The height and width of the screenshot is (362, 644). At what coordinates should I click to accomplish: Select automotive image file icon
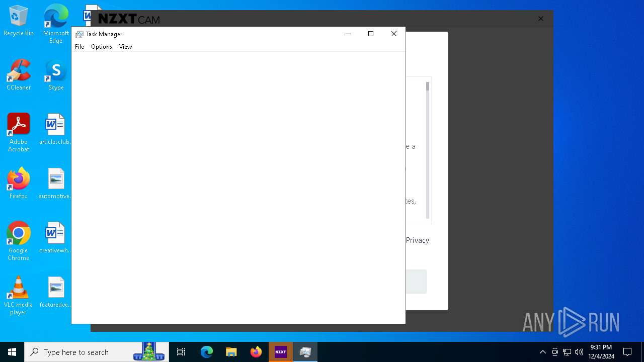(x=55, y=184)
